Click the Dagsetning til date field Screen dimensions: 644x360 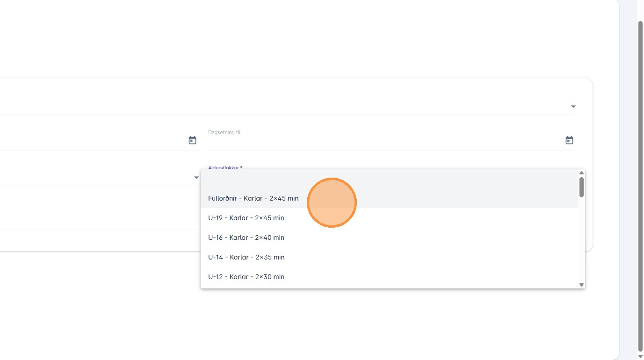click(392, 139)
